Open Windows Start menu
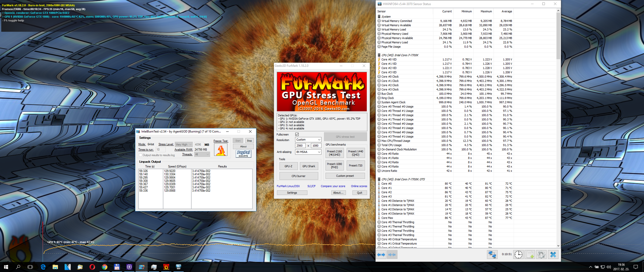 [x=6, y=267]
